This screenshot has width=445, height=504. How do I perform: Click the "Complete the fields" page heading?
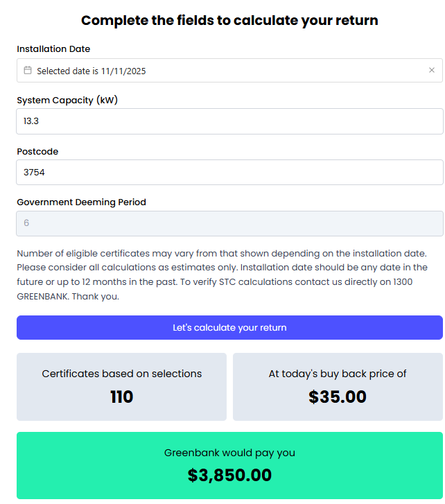[229, 20]
